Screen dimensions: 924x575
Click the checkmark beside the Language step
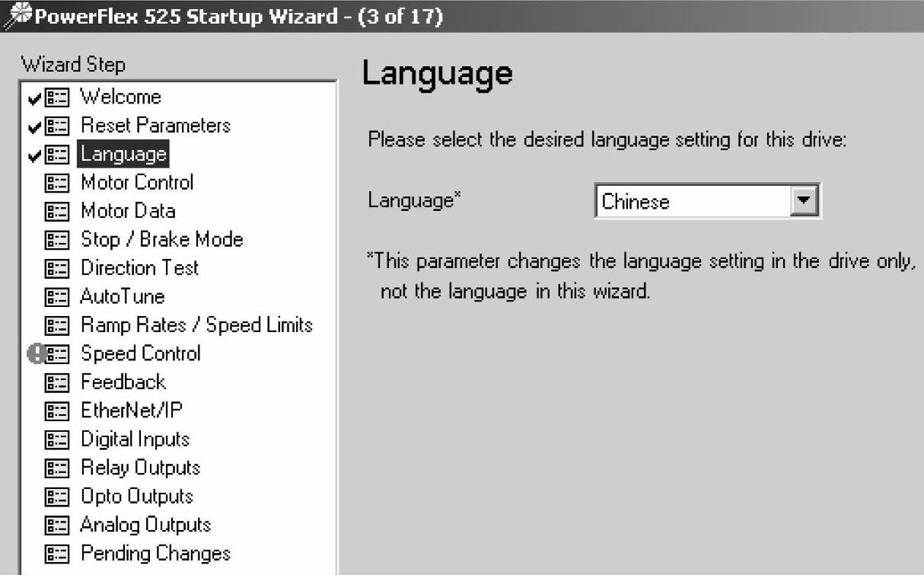(x=34, y=155)
